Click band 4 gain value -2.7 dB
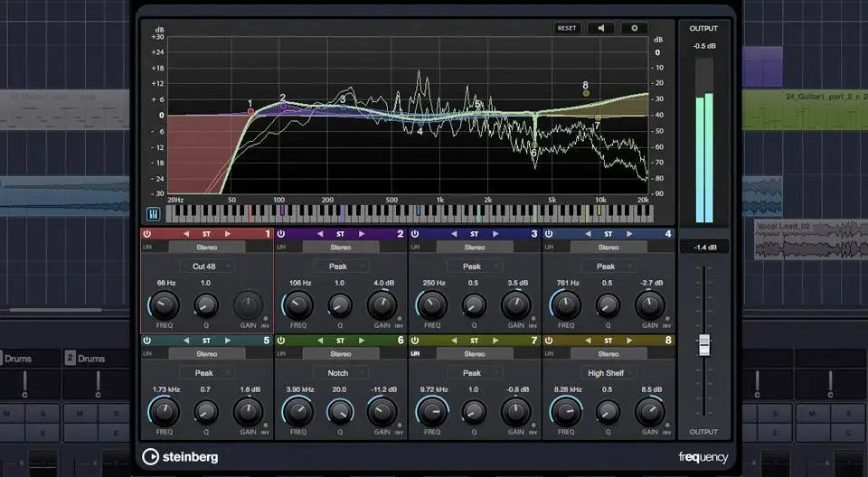 [x=652, y=283]
